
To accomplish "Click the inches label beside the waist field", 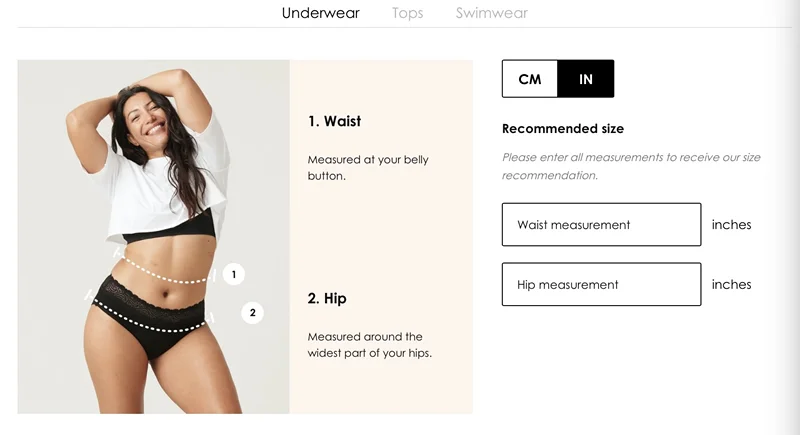I will click(x=731, y=224).
